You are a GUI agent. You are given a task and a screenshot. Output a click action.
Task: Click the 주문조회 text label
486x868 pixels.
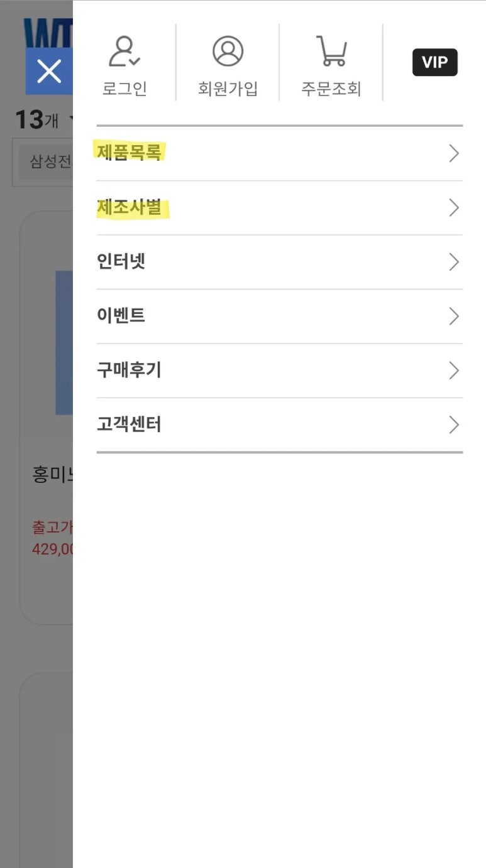pos(331,89)
